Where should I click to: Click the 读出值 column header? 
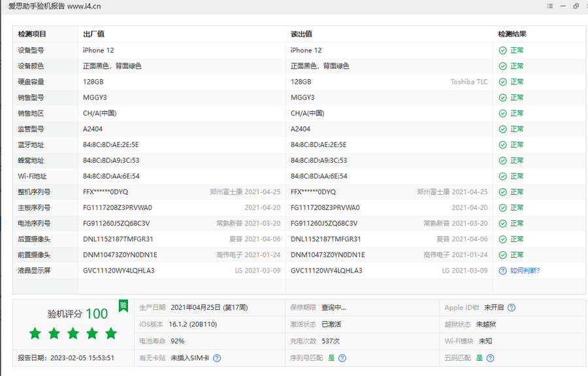point(301,34)
